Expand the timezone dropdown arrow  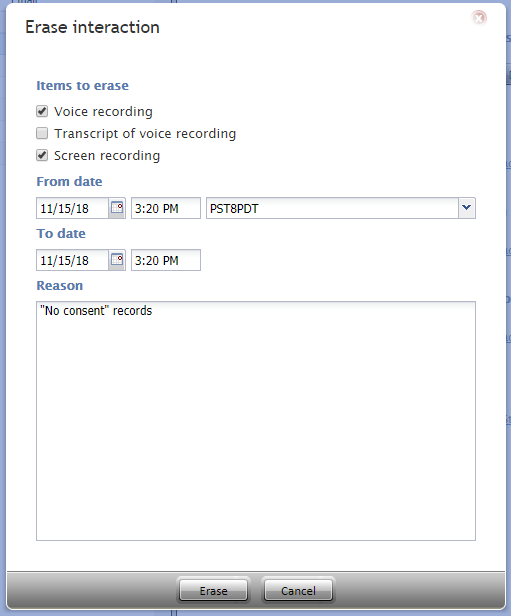click(467, 208)
